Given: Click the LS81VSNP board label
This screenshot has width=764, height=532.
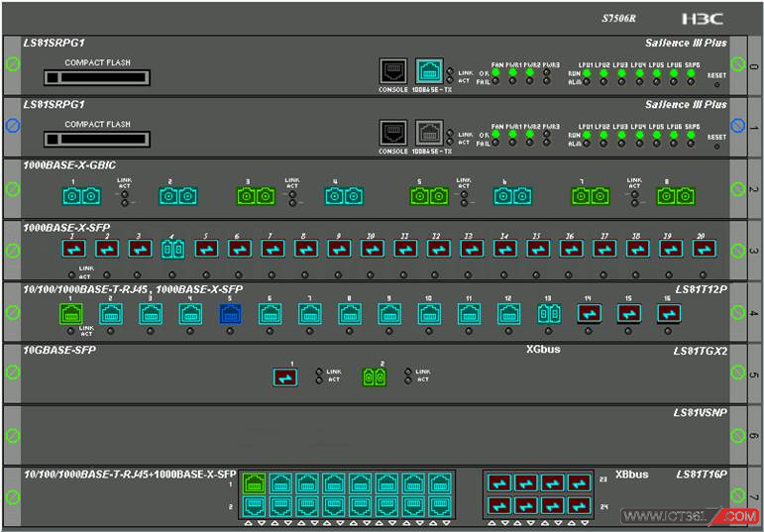Looking at the screenshot, I should pyautogui.click(x=701, y=413).
